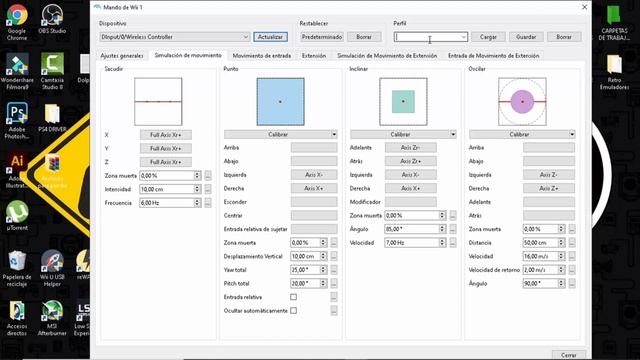The height and width of the screenshot is (360, 640).
Task: Open Simulación de Movimiento de Extensión tab
Action: tap(387, 56)
